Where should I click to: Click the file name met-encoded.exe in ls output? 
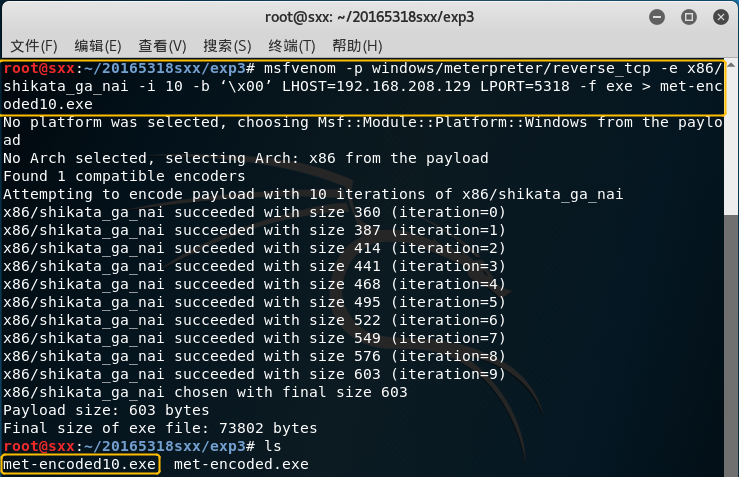coord(241,464)
